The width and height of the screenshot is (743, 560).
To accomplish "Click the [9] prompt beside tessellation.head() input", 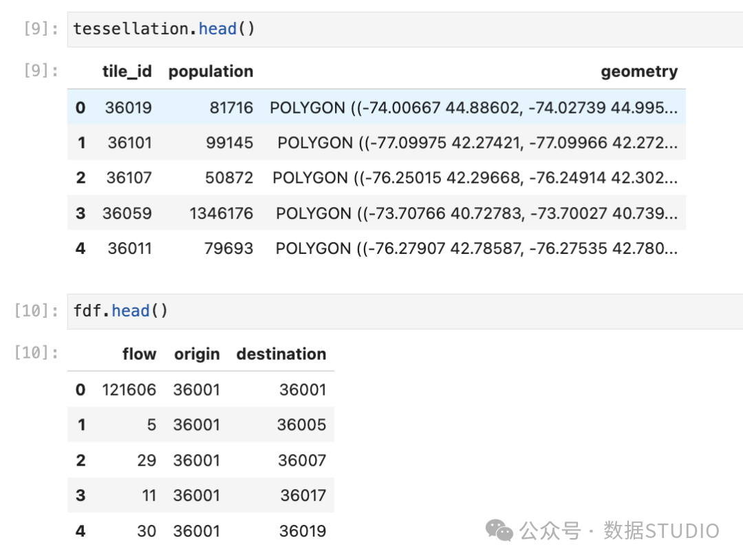I will [41, 30].
